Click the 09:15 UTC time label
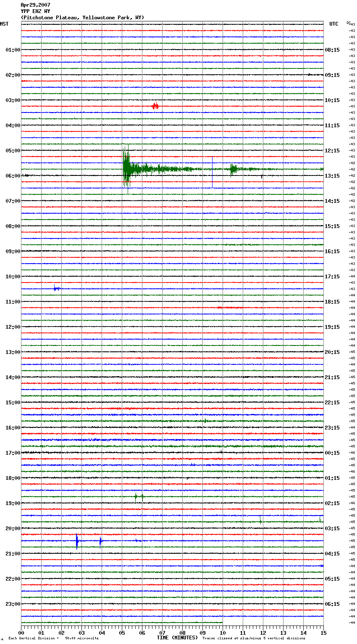This screenshot has width=357, height=644. pos(332,75)
